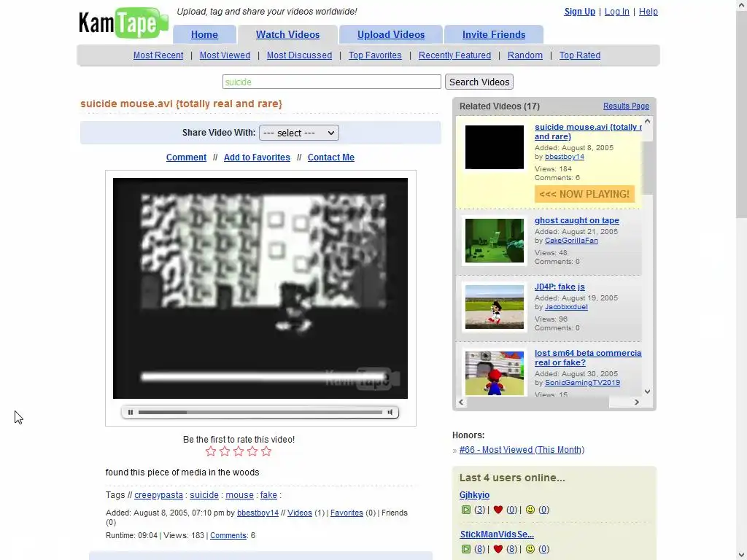The width and height of the screenshot is (747, 560).
Task: Click the Log In link
Action: (617, 12)
